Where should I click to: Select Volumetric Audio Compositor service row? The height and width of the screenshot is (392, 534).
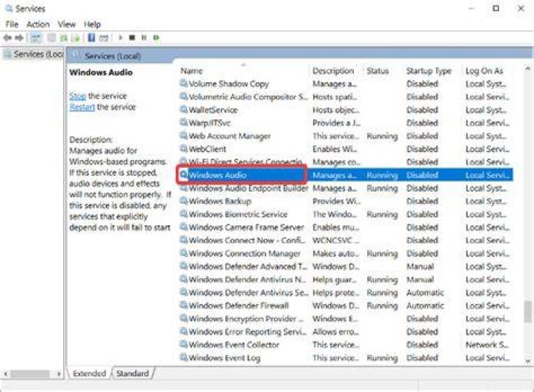pos(346,96)
